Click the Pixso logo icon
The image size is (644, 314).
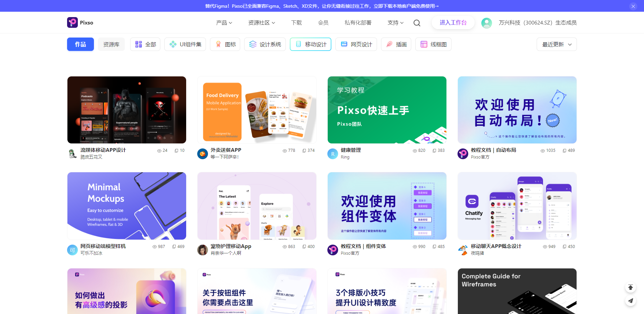click(x=72, y=22)
